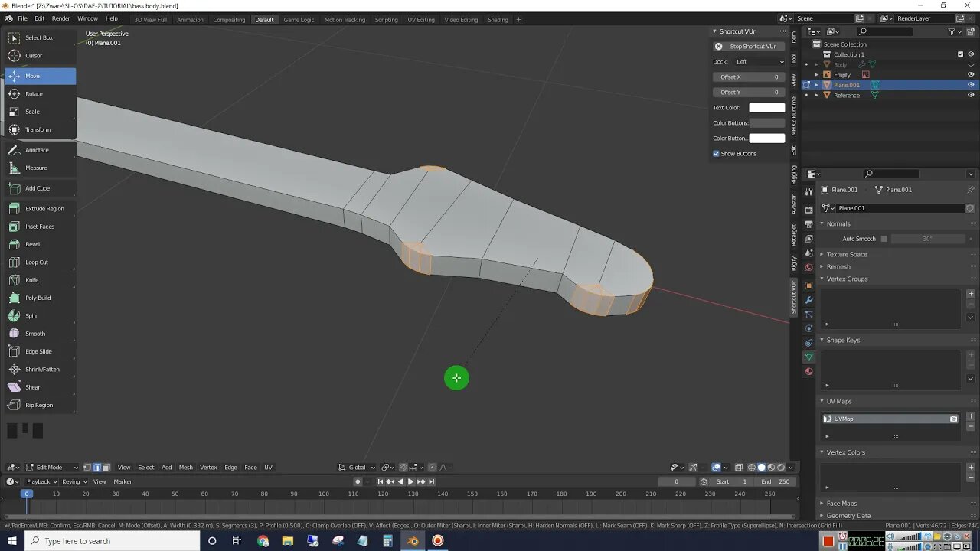Expand the Texture Space panel
980x551 pixels.
tap(846, 254)
